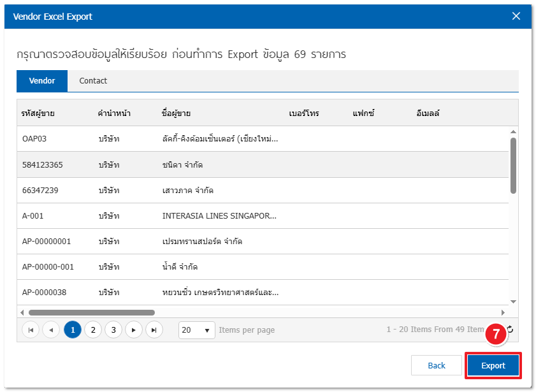Switch to the Contact tab
The width and height of the screenshot is (536, 392).
[93, 81]
